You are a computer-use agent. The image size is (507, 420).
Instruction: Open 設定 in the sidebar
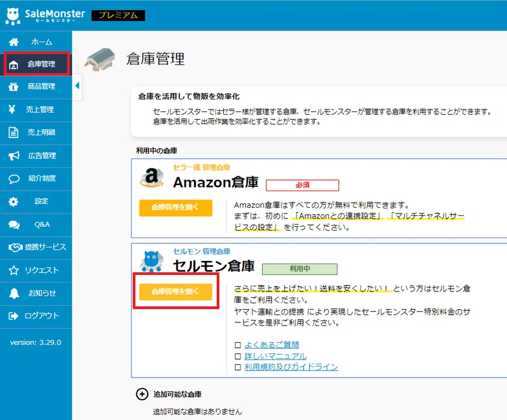41,201
